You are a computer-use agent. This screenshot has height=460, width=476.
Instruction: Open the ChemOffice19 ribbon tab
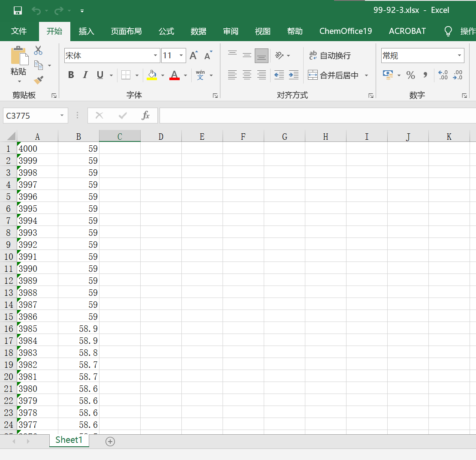tap(346, 31)
